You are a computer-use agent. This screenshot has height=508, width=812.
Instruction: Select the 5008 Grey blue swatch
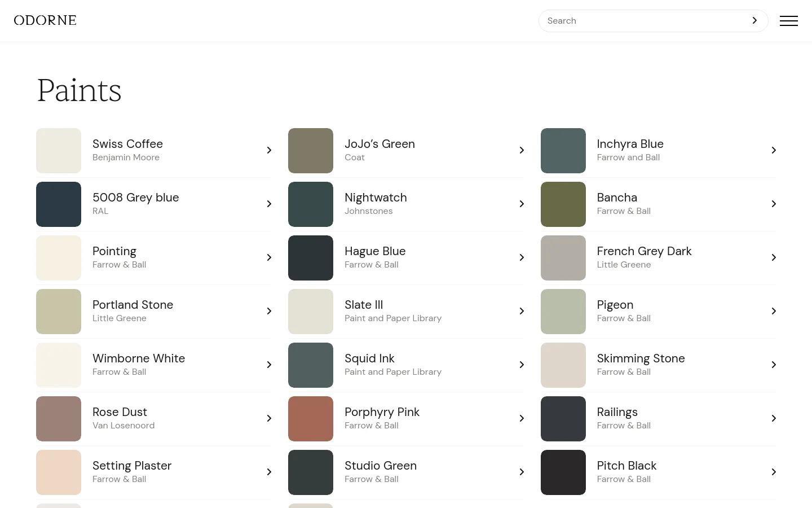(x=59, y=204)
